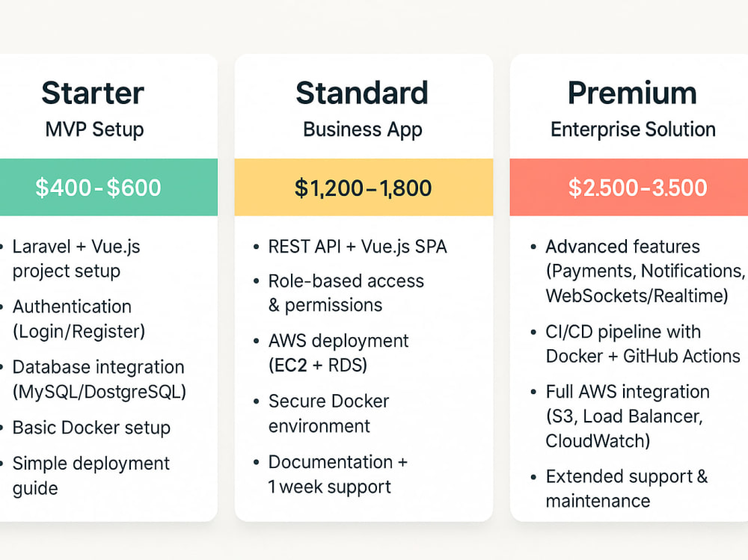Screen dimensions: 748x560
Task: Click the green $400-$600 price banner
Action: (108, 187)
